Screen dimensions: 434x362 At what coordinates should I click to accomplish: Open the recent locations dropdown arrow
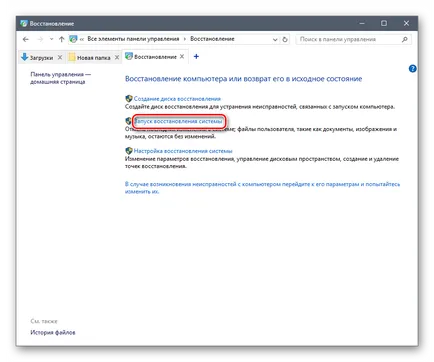coord(51,39)
